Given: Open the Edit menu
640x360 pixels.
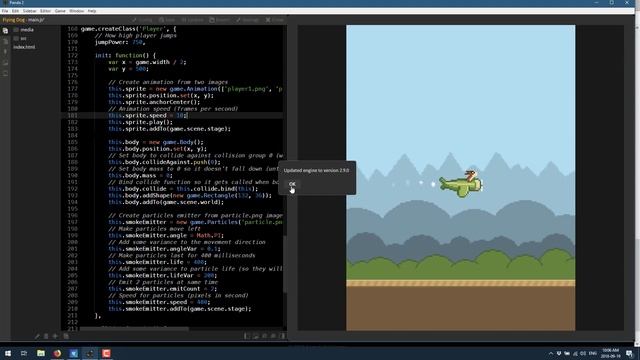Looking at the screenshot, I should (16, 11).
